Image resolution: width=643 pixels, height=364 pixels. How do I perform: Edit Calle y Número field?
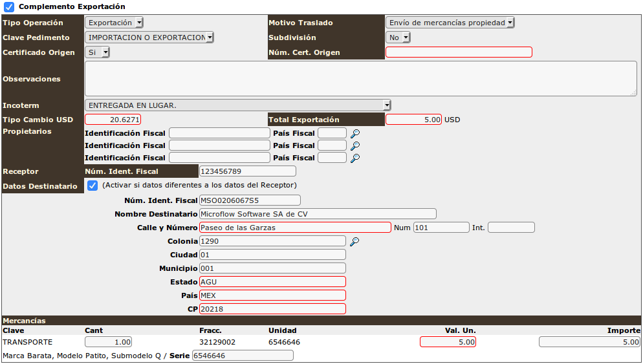coord(295,227)
